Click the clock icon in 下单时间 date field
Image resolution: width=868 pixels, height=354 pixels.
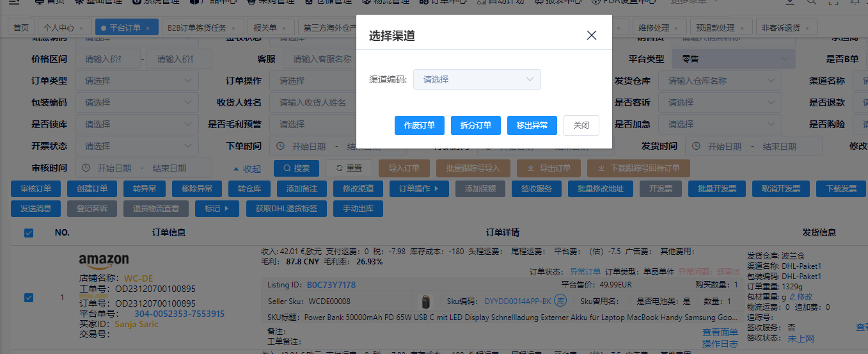(280, 147)
